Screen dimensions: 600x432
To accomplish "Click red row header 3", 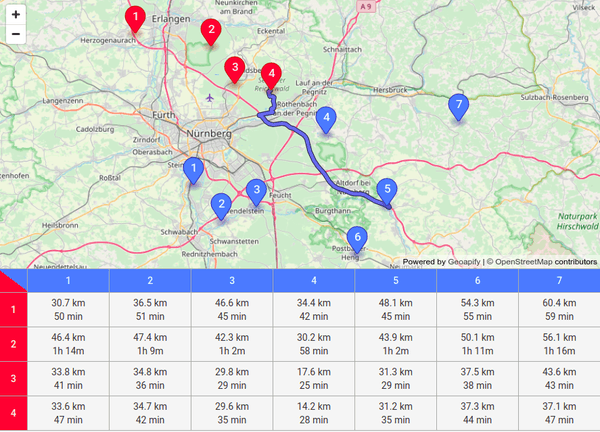I will (x=13, y=378).
